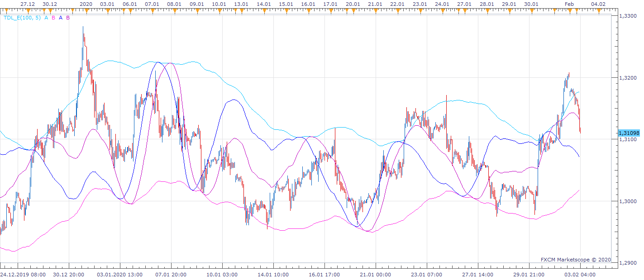Click the orange marker below 24.01

(442, 11)
